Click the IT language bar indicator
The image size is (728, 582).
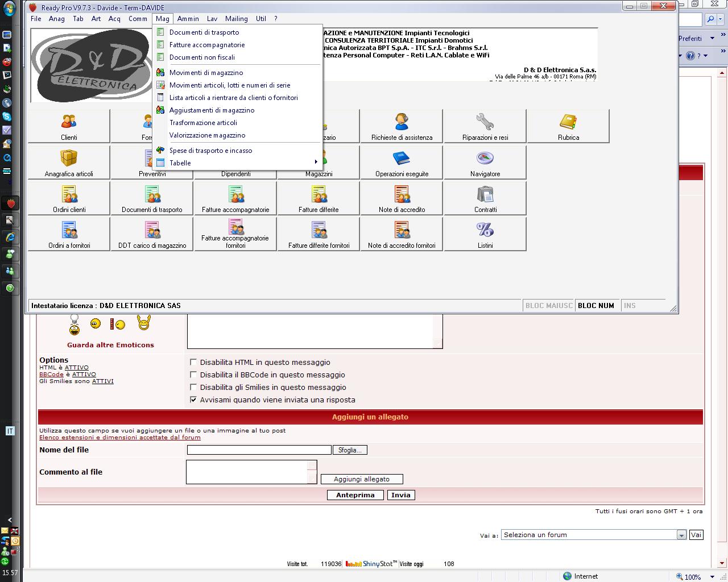[10, 431]
